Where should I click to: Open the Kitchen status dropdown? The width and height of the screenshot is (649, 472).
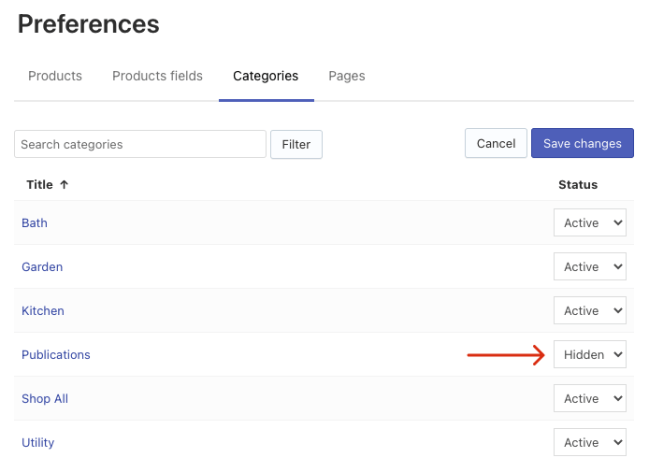pyautogui.click(x=590, y=311)
